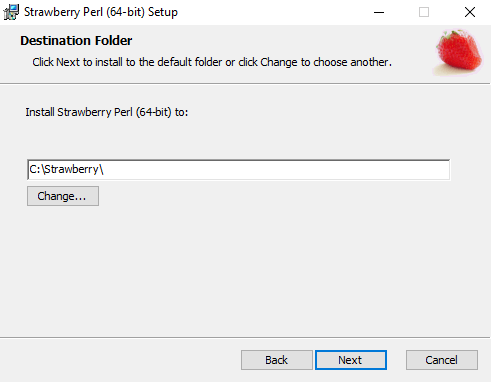Close the setup window with the X icon
This screenshot has width=491, height=382.
point(470,12)
